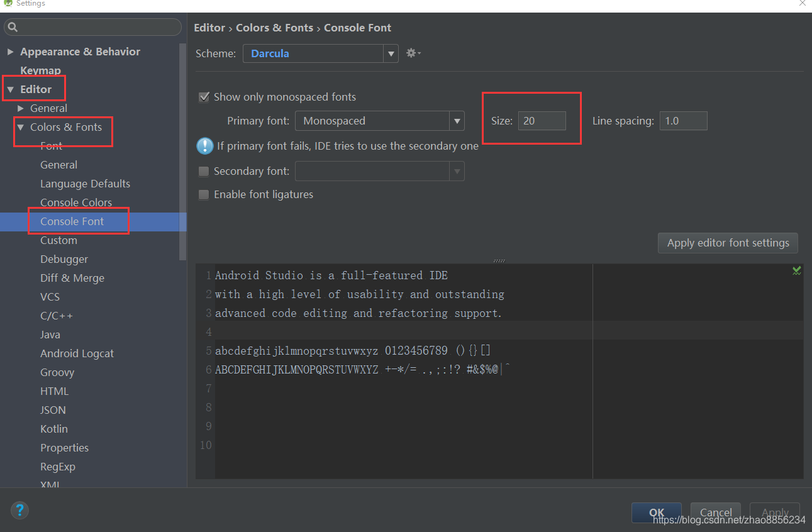Screen dimensions: 812x532
Task: Click the font Size input field
Action: pyautogui.click(x=542, y=121)
